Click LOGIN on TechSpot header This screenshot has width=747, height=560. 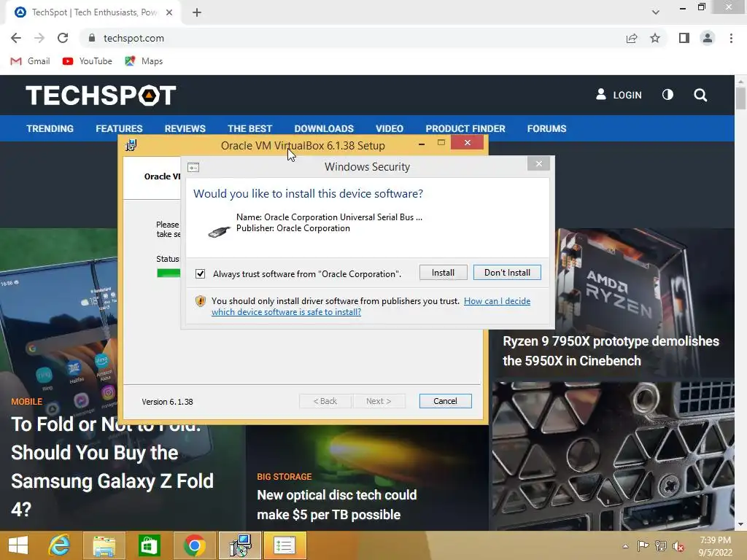point(619,95)
